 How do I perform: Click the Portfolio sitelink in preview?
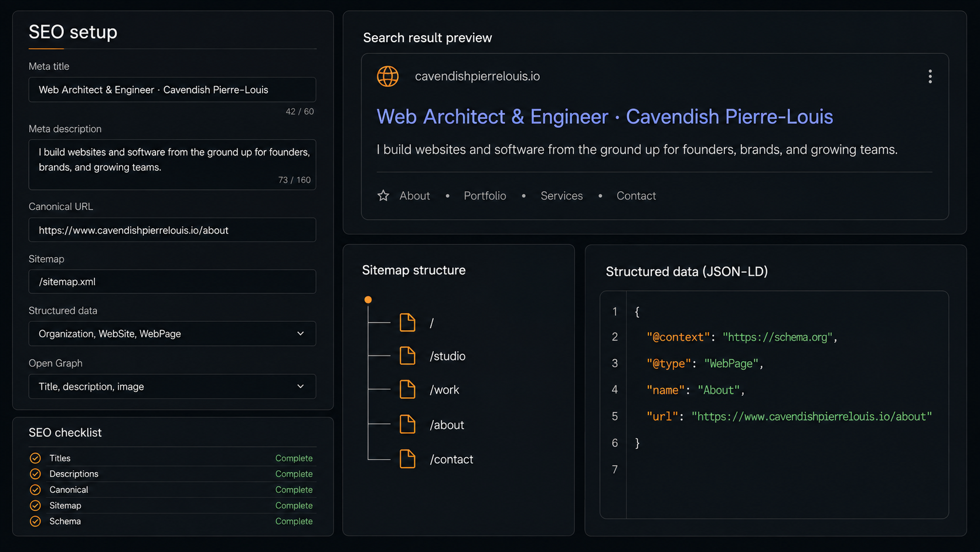[x=485, y=196]
